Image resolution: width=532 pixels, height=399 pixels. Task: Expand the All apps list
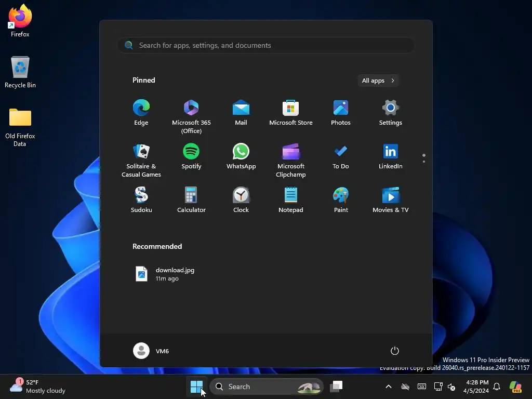click(378, 81)
